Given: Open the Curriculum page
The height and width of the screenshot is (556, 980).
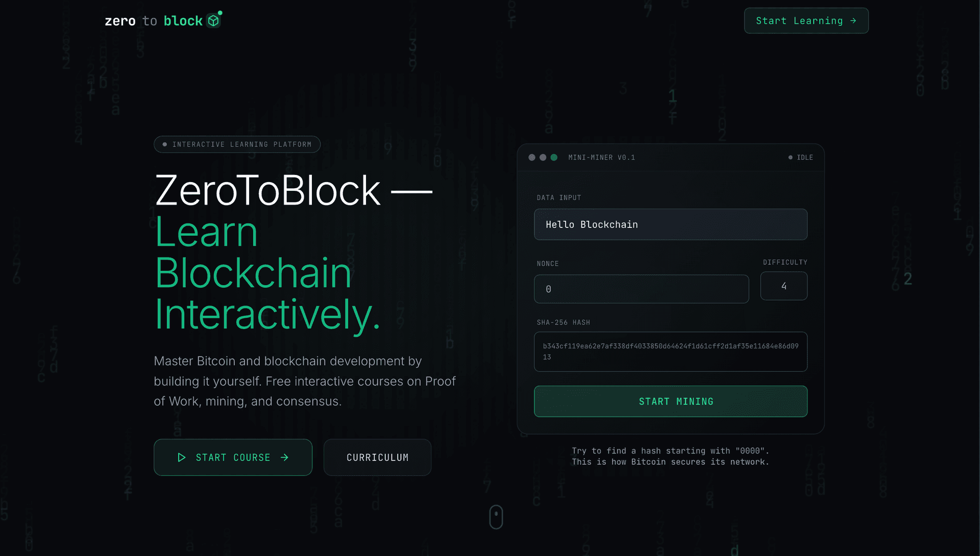Looking at the screenshot, I should (x=377, y=458).
